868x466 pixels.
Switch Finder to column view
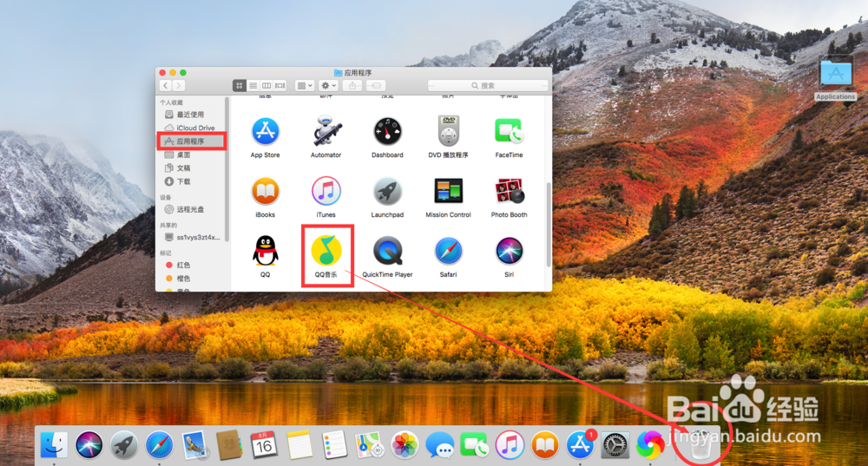pos(266,85)
